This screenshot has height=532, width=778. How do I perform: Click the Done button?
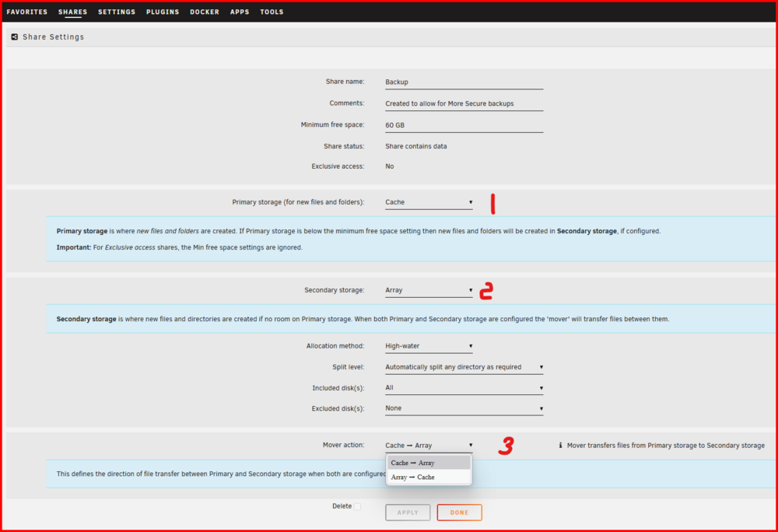click(459, 513)
